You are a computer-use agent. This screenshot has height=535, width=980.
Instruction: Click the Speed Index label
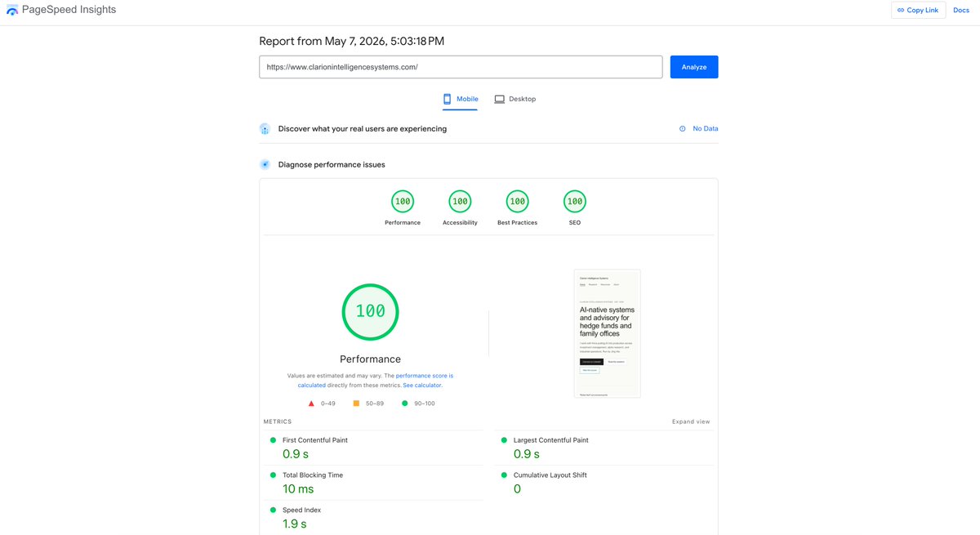(x=302, y=510)
